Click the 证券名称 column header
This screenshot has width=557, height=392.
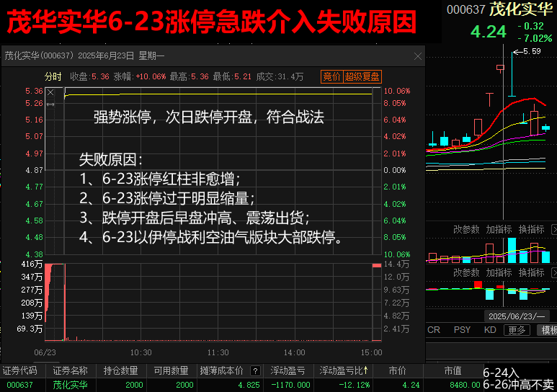[x=71, y=370]
